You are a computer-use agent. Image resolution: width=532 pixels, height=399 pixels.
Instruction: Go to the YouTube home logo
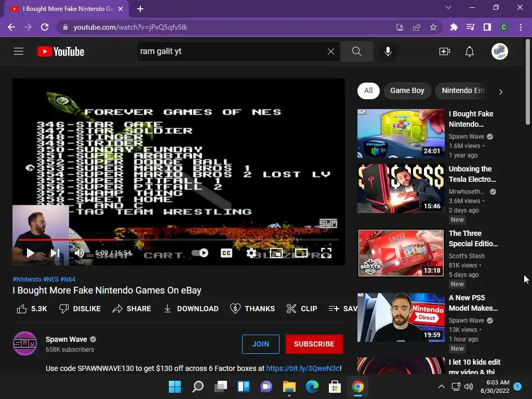[x=61, y=51]
